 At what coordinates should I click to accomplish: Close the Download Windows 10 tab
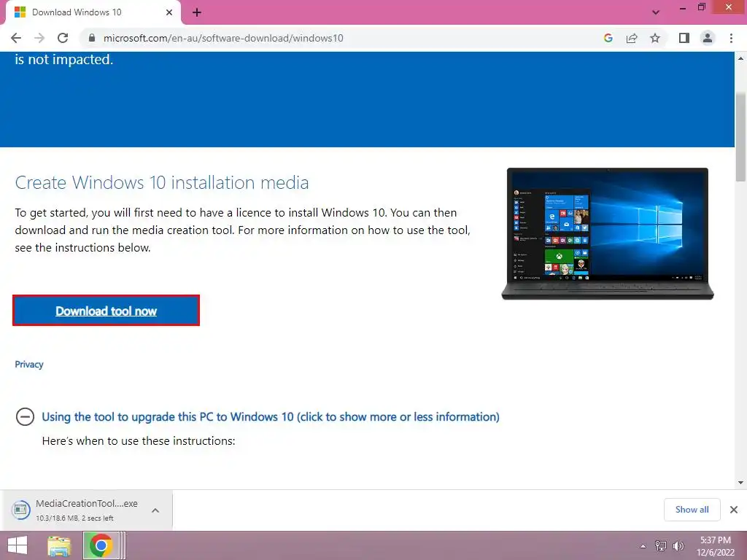coord(169,12)
